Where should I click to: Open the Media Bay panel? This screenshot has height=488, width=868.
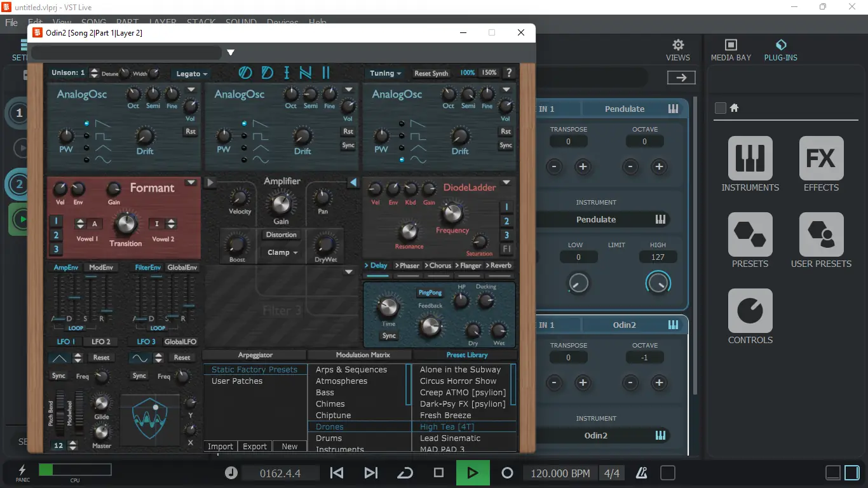pyautogui.click(x=731, y=50)
